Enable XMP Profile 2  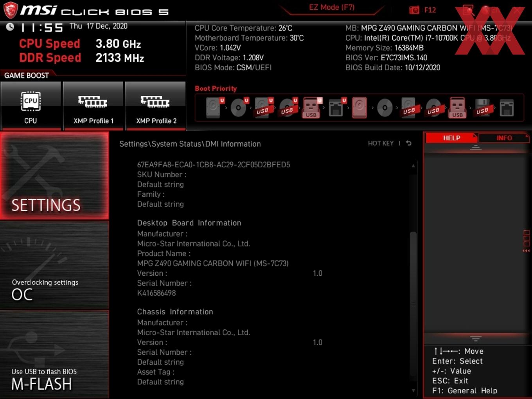[x=156, y=106]
